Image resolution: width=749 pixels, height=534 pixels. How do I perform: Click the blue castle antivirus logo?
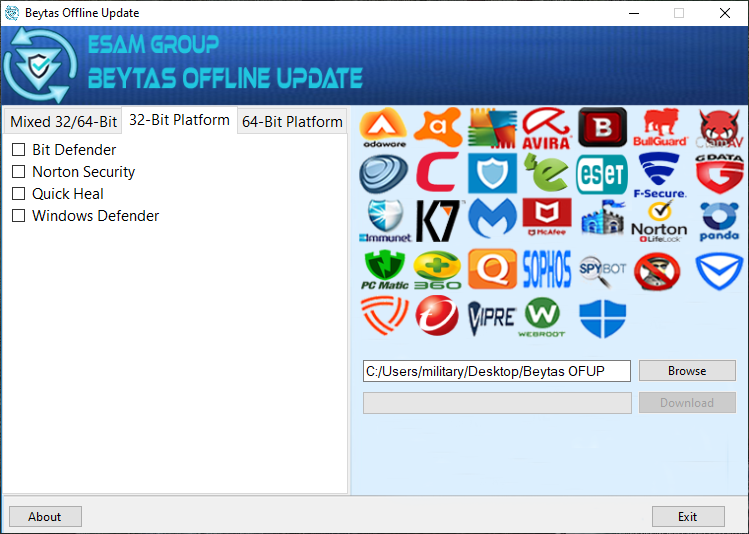tap(602, 218)
